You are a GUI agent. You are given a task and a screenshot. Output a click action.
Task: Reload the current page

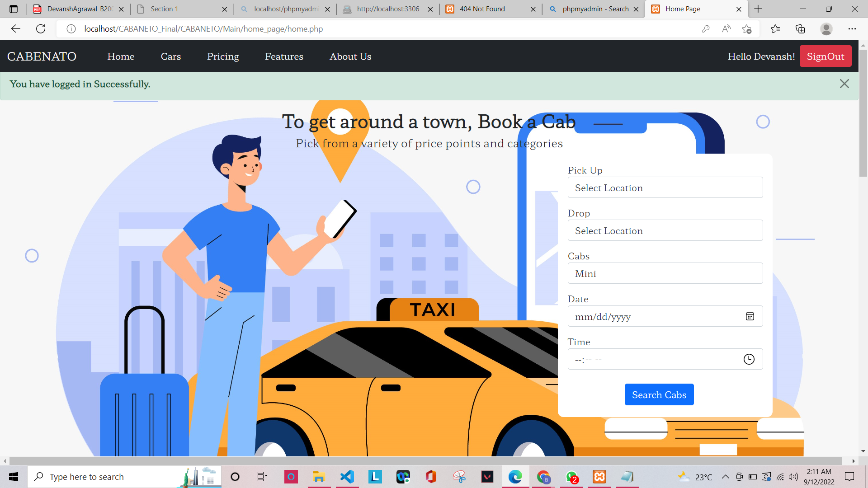click(x=41, y=28)
